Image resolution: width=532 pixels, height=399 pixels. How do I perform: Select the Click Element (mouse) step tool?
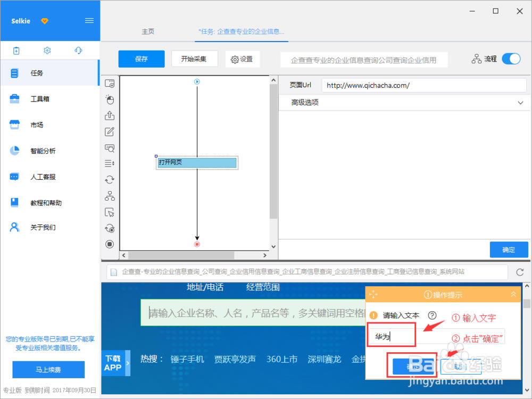[110, 99]
